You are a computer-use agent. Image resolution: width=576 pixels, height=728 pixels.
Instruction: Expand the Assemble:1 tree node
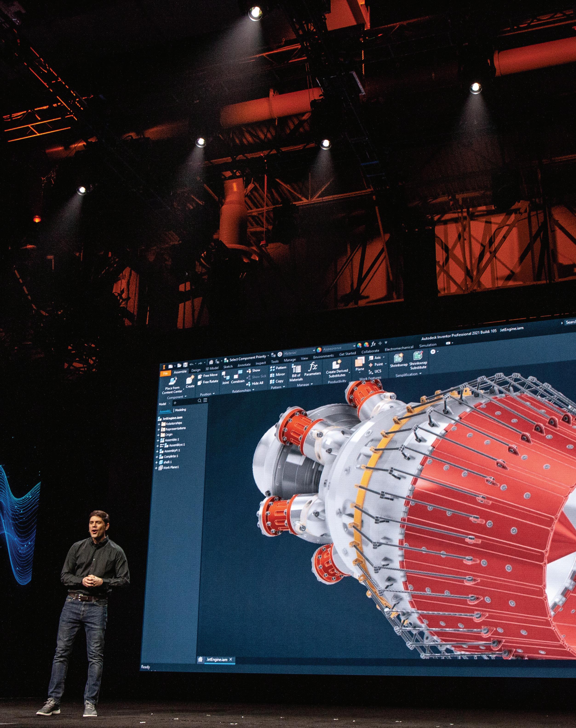click(x=158, y=440)
